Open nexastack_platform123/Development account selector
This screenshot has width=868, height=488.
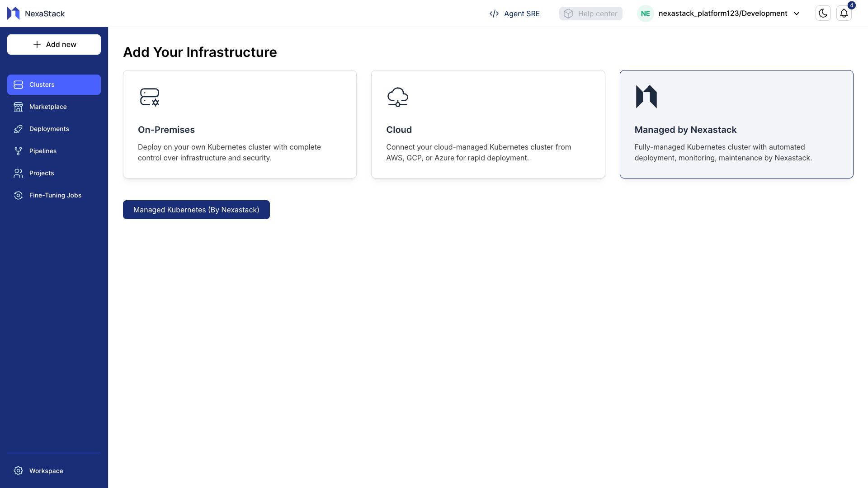tap(722, 14)
